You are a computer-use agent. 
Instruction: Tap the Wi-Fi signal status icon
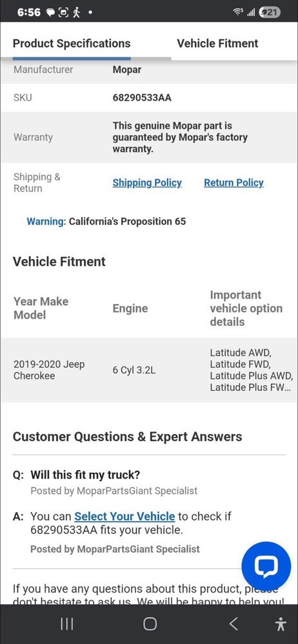click(238, 12)
